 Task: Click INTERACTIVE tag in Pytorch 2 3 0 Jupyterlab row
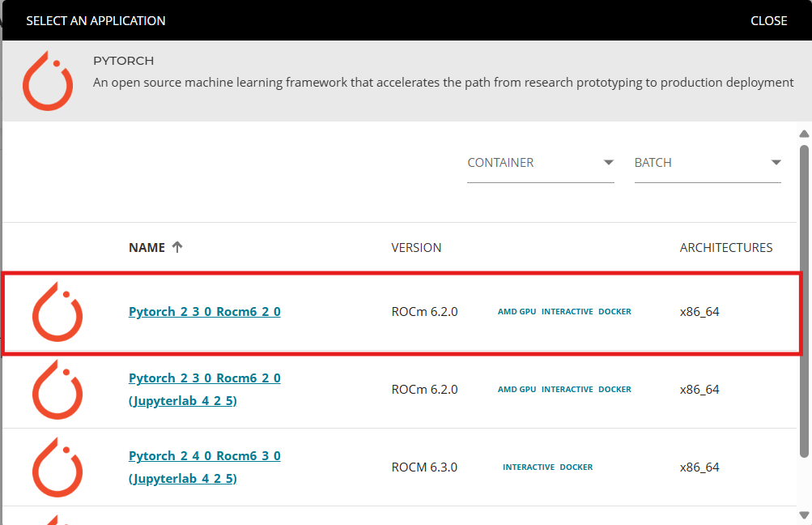tap(567, 389)
